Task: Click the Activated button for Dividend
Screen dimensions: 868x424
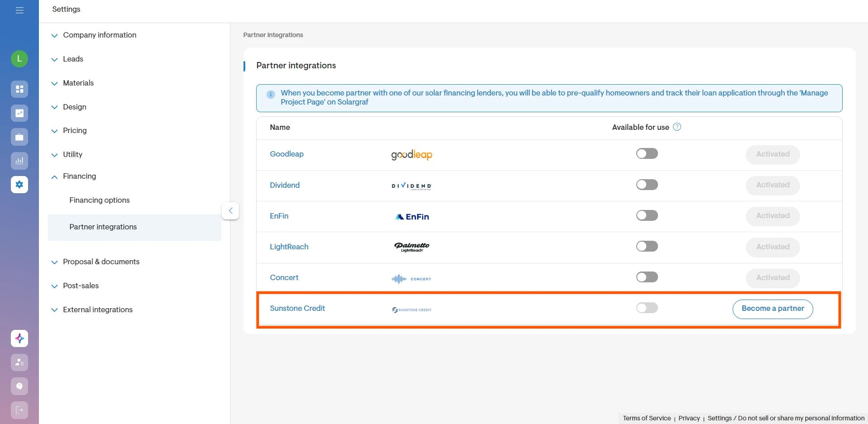Action: pyautogui.click(x=773, y=185)
